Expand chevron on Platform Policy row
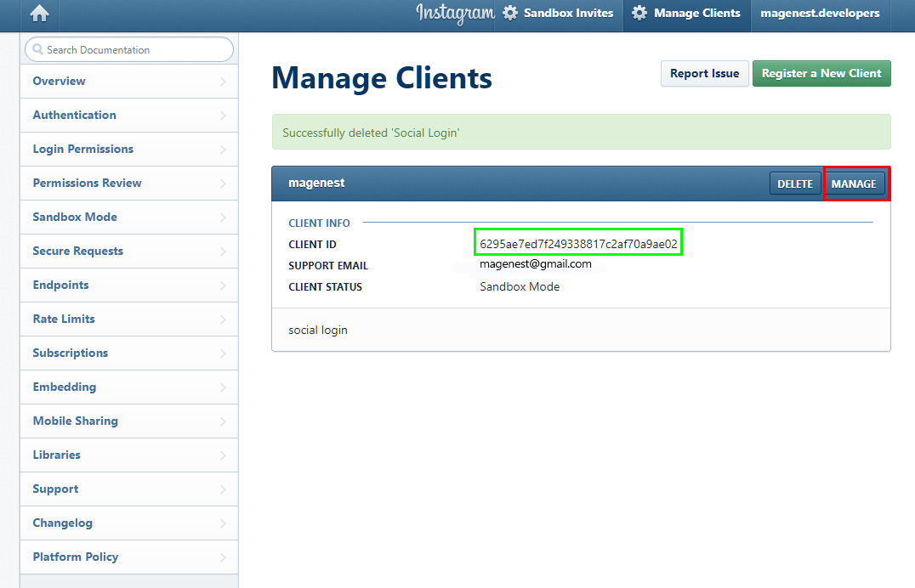 223,557
